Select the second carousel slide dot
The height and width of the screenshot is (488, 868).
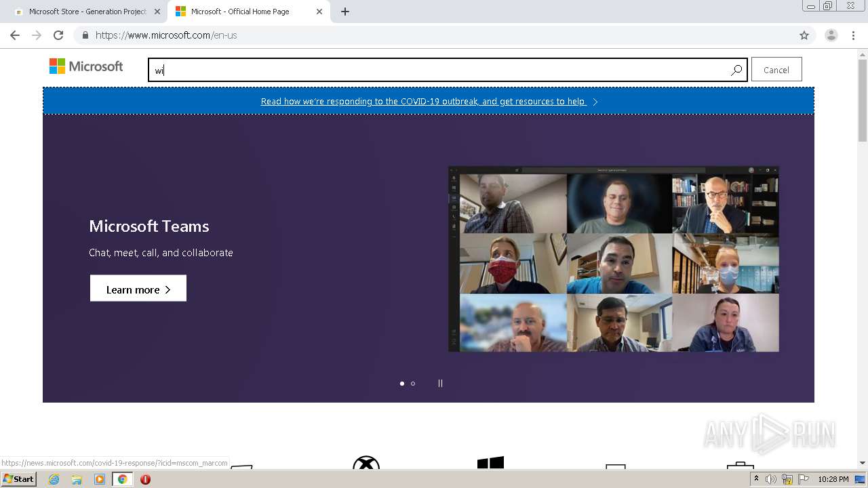pos(413,384)
